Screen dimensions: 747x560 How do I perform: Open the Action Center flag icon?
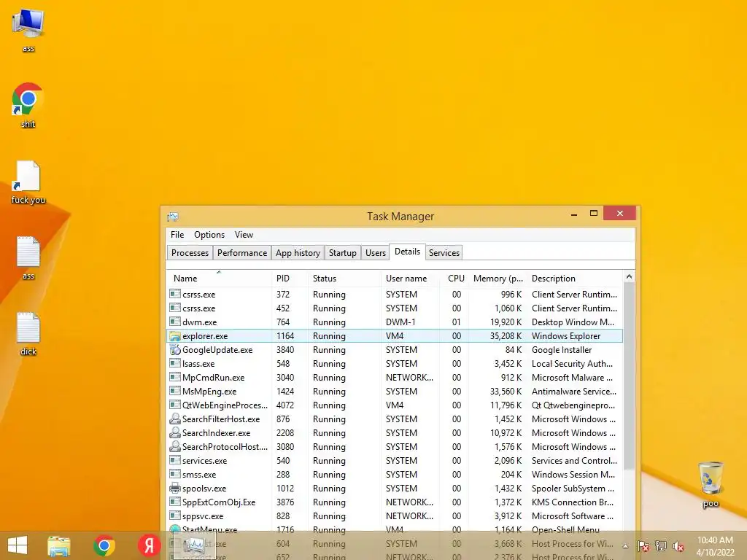click(x=643, y=546)
